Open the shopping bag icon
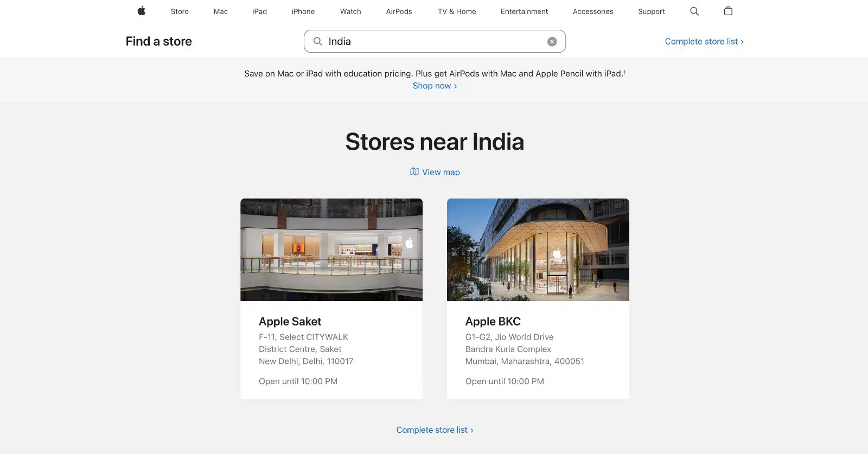 coord(728,11)
